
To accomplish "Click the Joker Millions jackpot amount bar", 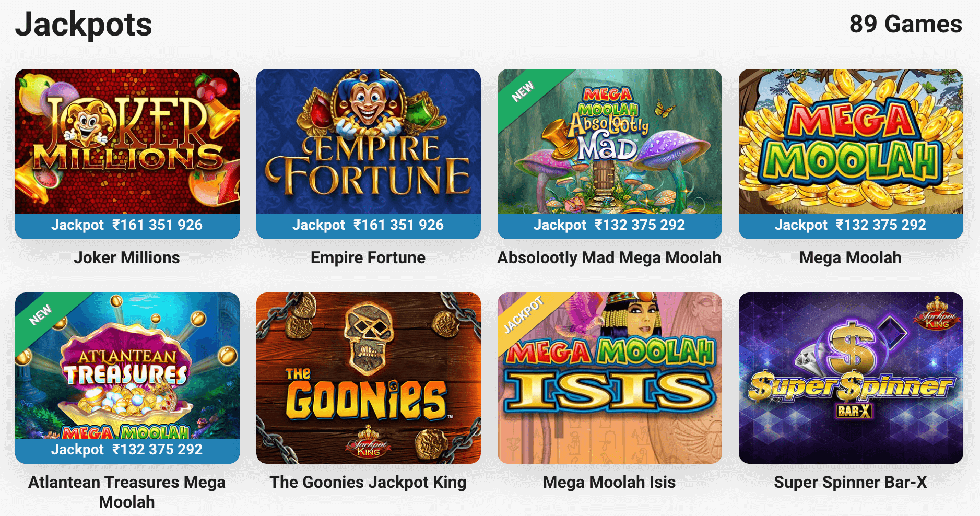I will (x=127, y=226).
